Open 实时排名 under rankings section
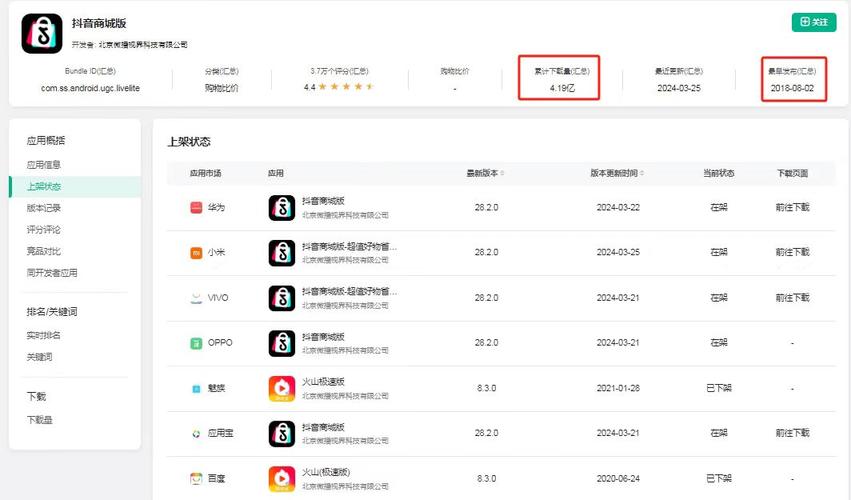Viewport: 851px width, 500px height. coord(44,335)
